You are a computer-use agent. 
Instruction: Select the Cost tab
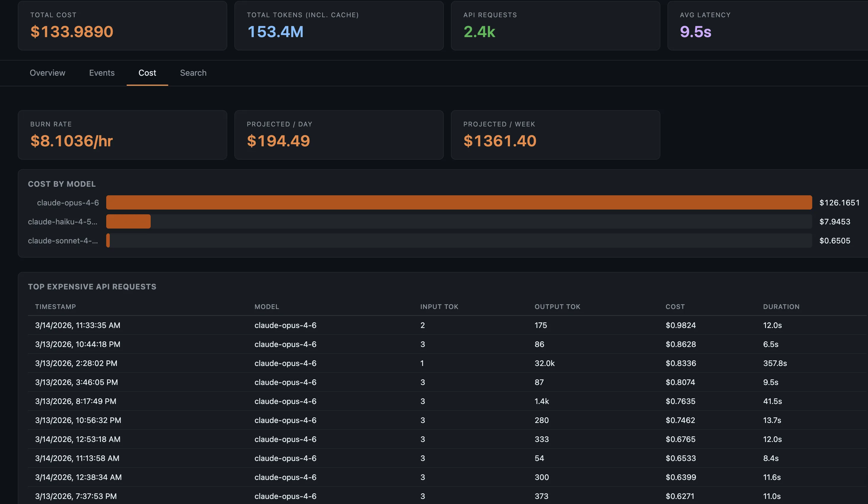click(x=147, y=73)
